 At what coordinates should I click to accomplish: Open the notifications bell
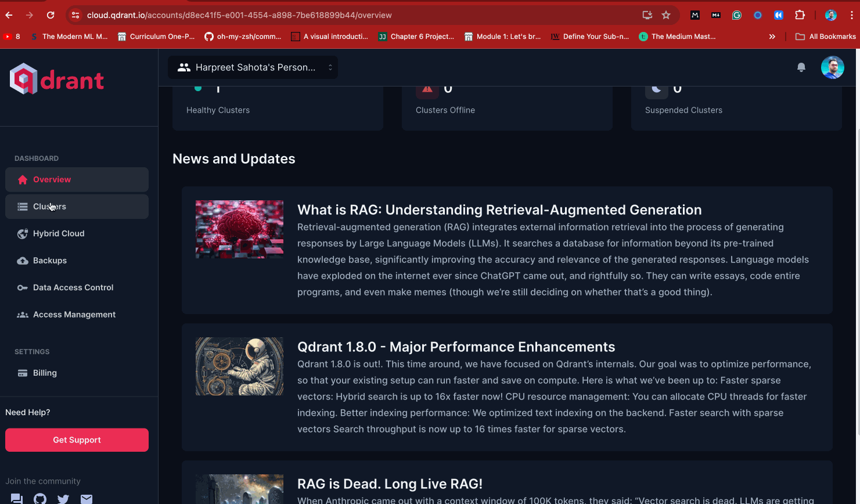click(801, 67)
